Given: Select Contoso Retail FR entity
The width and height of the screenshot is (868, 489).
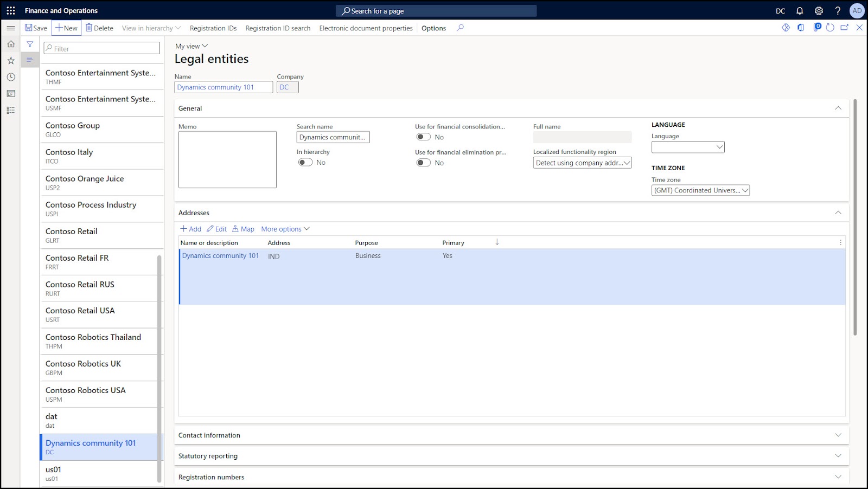Looking at the screenshot, I should coord(99,262).
